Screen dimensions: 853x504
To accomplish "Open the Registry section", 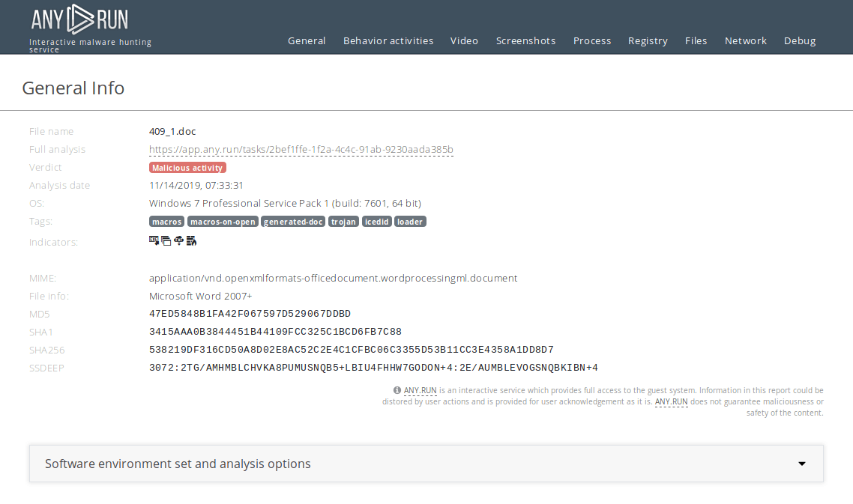I will [x=648, y=41].
